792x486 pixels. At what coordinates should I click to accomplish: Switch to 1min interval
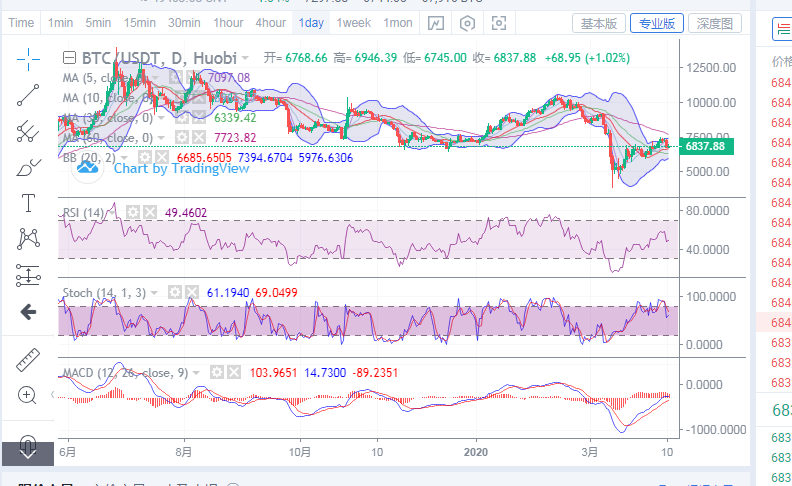pyautogui.click(x=61, y=23)
